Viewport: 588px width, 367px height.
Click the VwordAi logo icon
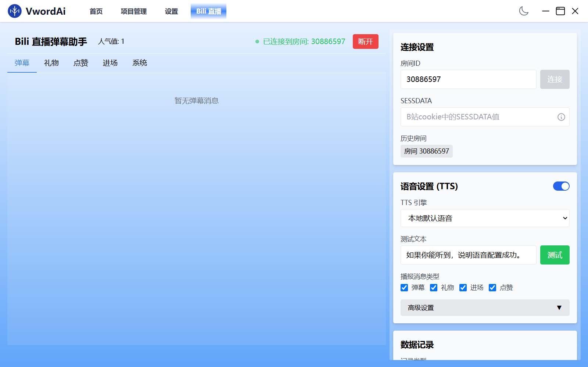(15, 11)
